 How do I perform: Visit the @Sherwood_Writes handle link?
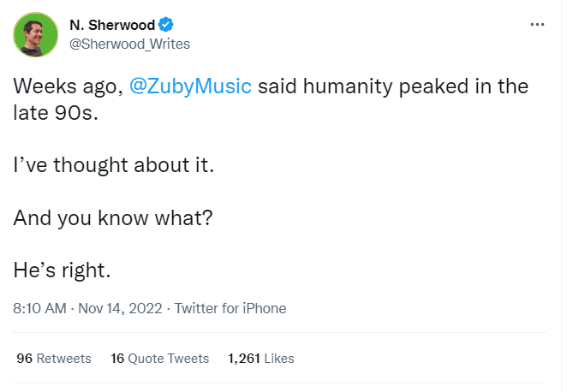point(128,44)
